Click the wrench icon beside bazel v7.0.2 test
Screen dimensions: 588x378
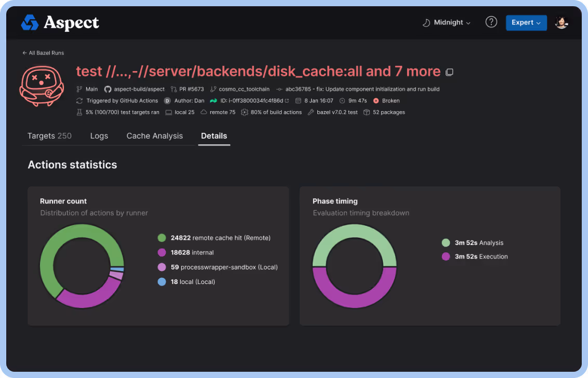pyautogui.click(x=311, y=113)
